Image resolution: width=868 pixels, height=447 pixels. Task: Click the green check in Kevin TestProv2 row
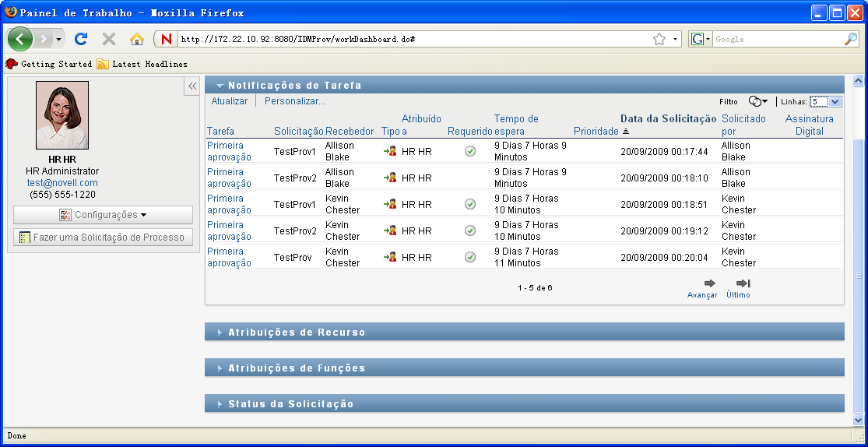470,231
